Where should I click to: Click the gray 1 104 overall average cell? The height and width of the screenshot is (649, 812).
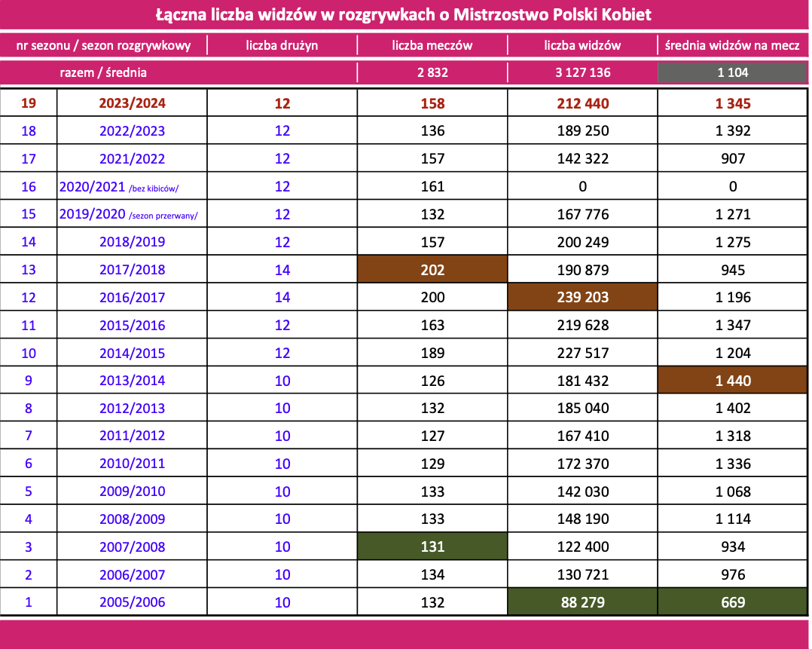pos(733,73)
